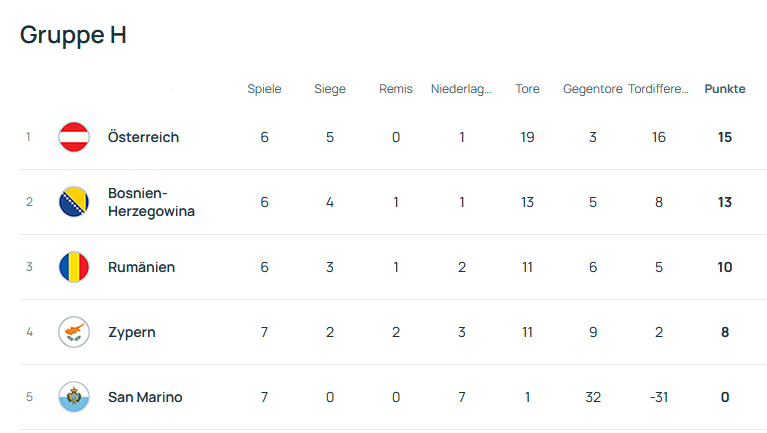The width and height of the screenshot is (767, 433).
Task: Click the Punkte column header
Action: (x=725, y=89)
